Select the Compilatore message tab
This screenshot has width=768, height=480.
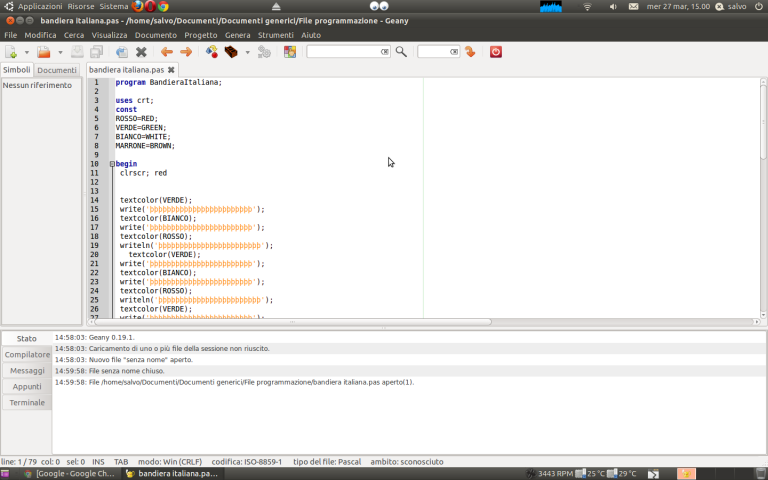(x=27, y=355)
